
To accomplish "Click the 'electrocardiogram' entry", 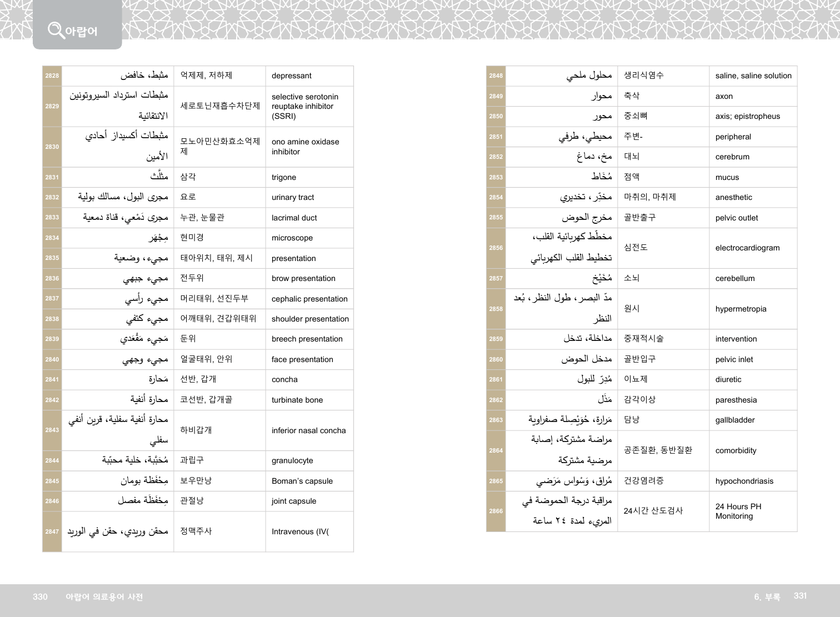I will click(x=747, y=248).
